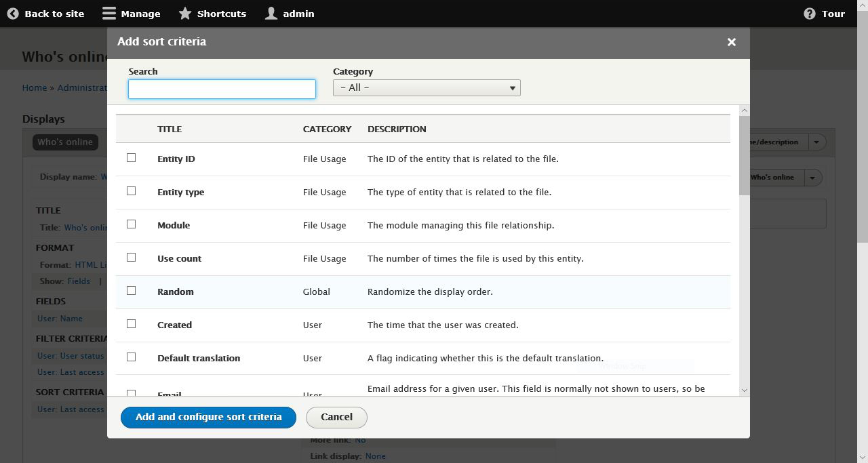The height and width of the screenshot is (463, 868).
Task: Click inside the Search input field
Action: click(221, 89)
